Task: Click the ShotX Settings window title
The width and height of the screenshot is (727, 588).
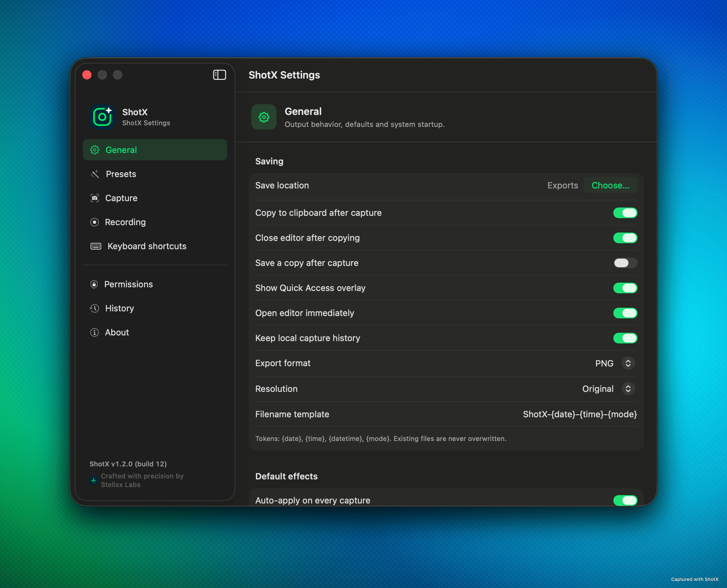Action: pyautogui.click(x=284, y=75)
